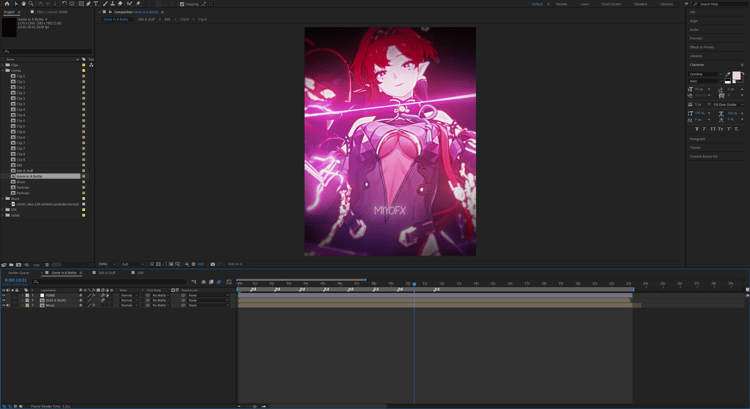Open the Fill Over Stroke dropdown

[728, 104]
